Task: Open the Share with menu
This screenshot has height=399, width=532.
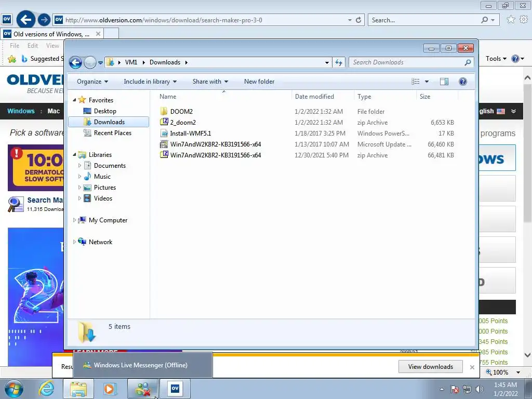Action: pyautogui.click(x=210, y=82)
